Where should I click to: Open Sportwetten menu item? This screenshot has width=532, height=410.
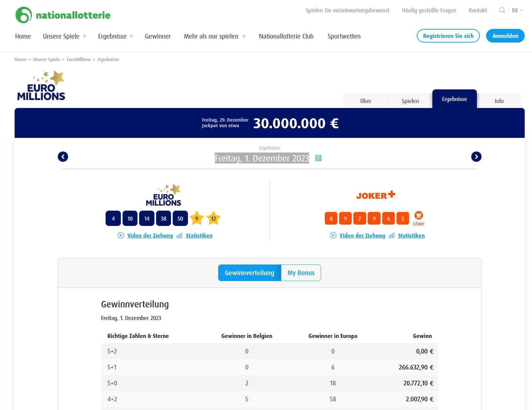click(x=344, y=36)
